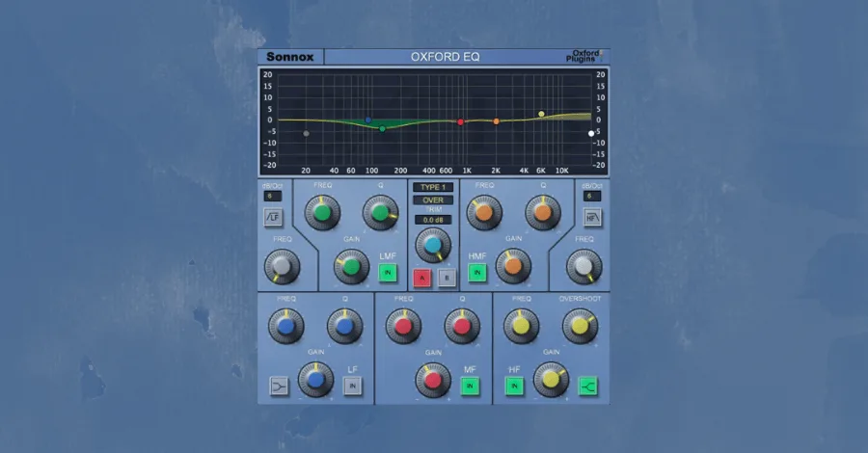
Task: Click the gray low filter node on the graph
Action: pyautogui.click(x=306, y=133)
